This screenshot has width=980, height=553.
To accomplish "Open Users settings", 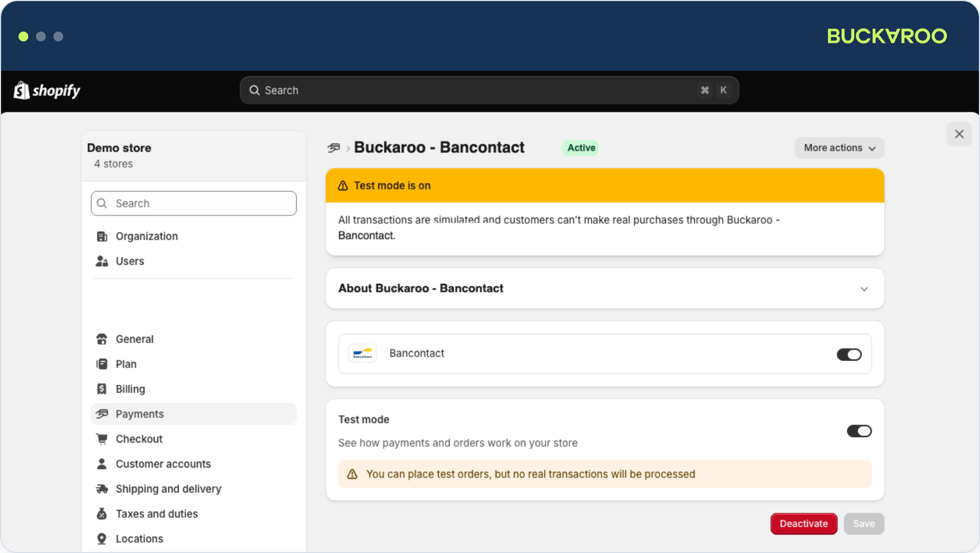I will coord(194,261).
